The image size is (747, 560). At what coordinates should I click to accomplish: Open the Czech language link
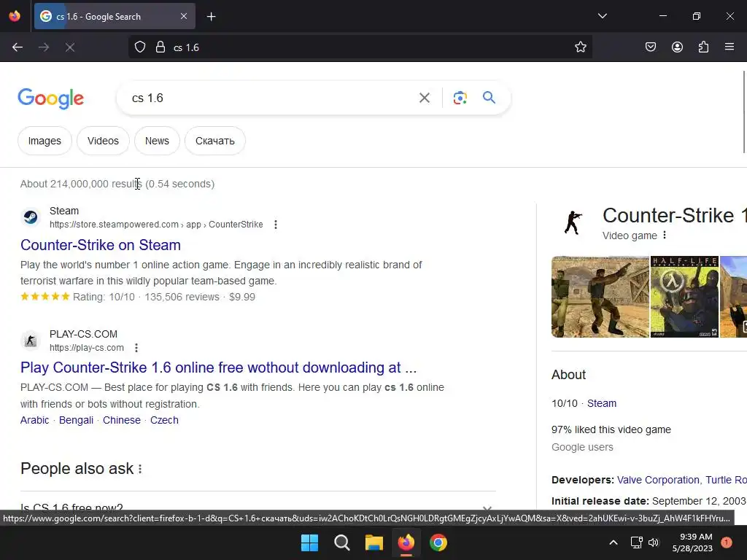(164, 420)
